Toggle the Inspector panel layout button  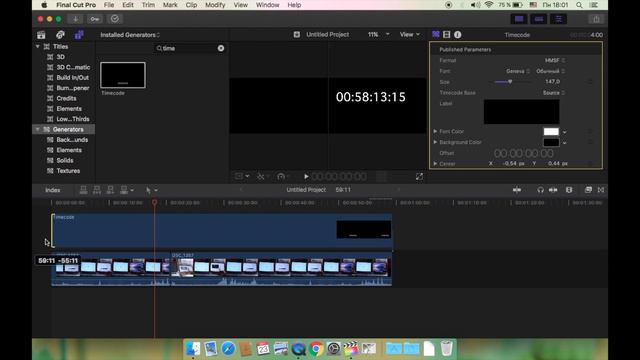558,19
